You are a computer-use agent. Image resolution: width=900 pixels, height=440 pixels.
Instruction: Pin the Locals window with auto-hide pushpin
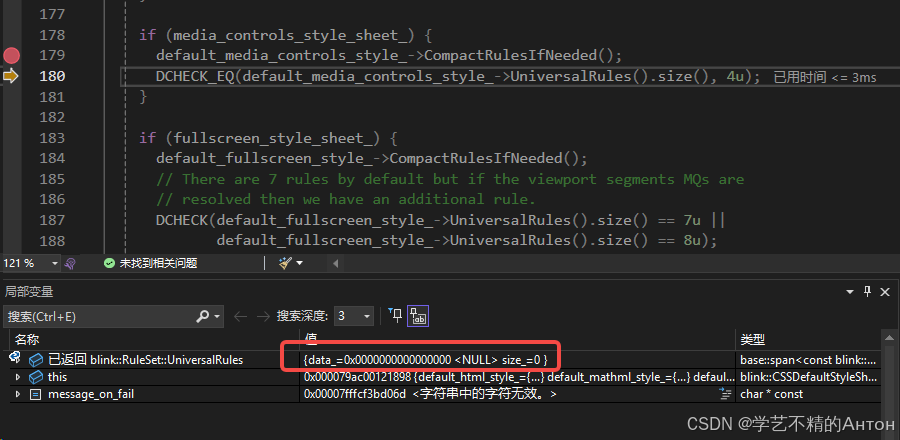tap(868, 291)
